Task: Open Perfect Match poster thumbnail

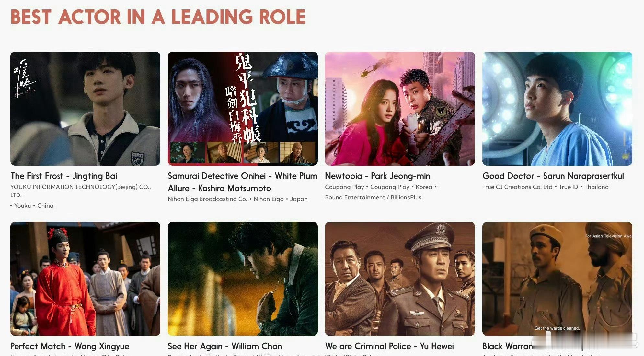Action: [x=85, y=279]
